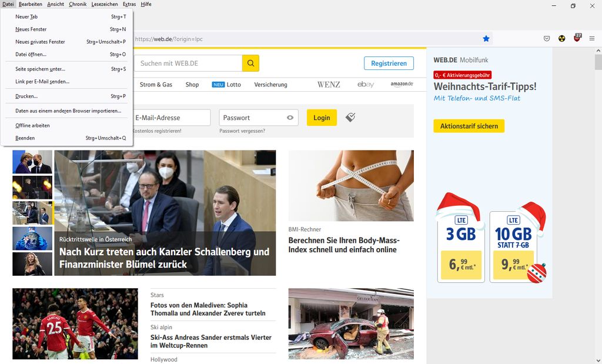Click the blue bookmark star icon
Screen dimensions: 602x364
486,38
